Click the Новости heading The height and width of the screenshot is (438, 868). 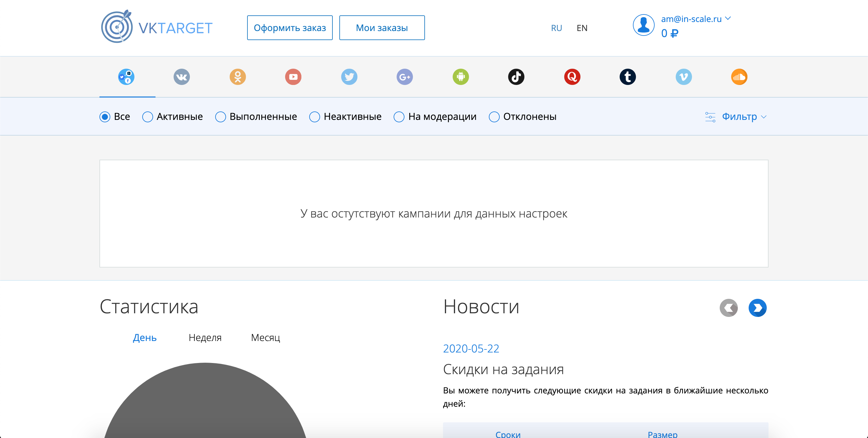[481, 307]
